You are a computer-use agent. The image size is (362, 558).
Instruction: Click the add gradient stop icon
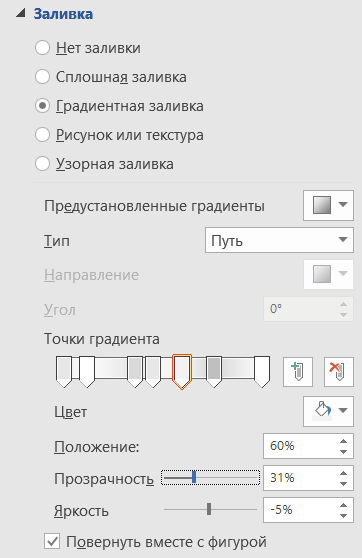coord(298,372)
